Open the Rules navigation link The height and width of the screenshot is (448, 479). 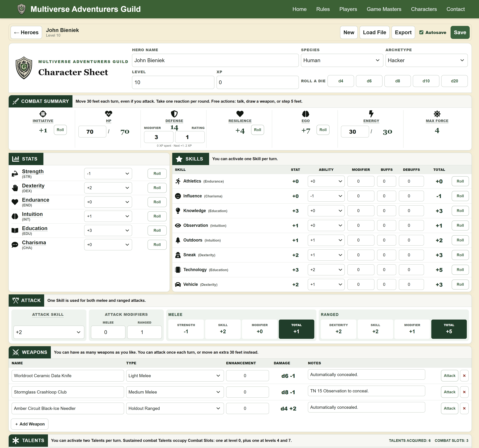point(323,9)
